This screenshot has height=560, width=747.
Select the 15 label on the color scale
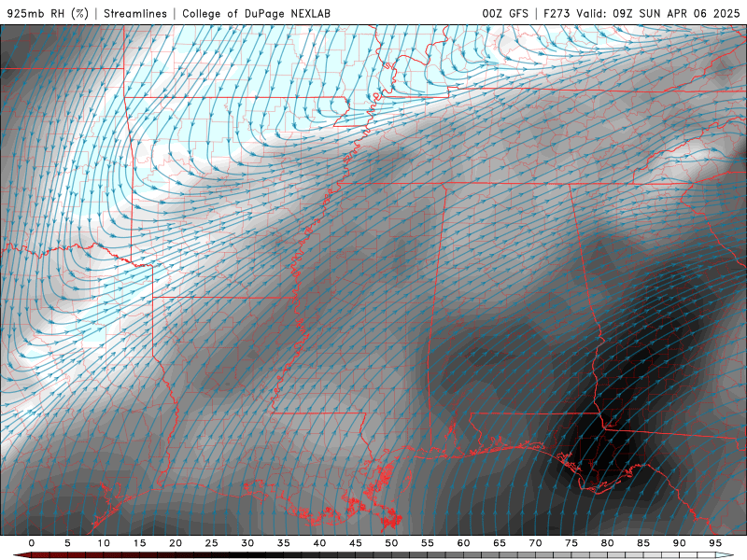pos(139,543)
